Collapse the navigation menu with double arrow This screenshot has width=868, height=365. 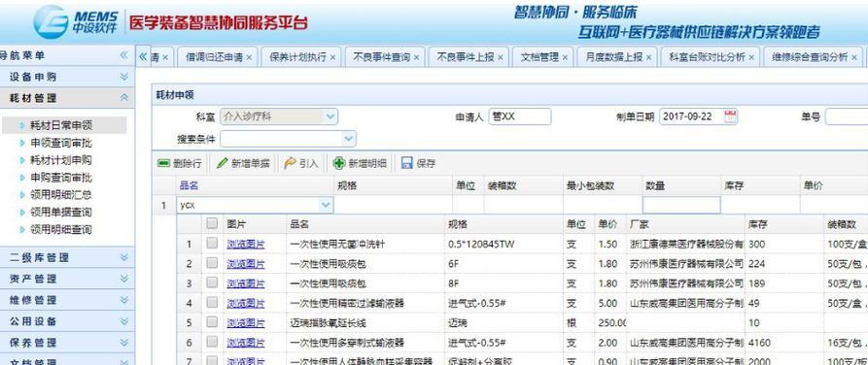tap(124, 55)
